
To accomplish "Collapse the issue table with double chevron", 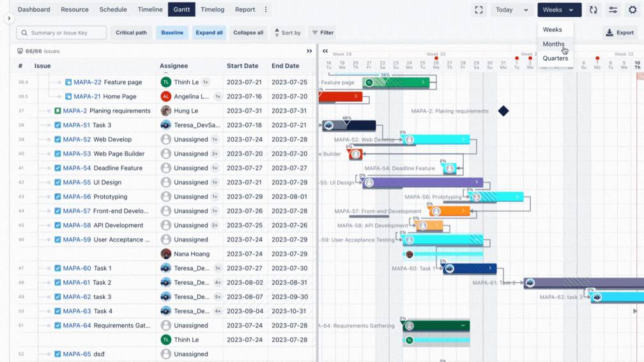I will point(309,51).
